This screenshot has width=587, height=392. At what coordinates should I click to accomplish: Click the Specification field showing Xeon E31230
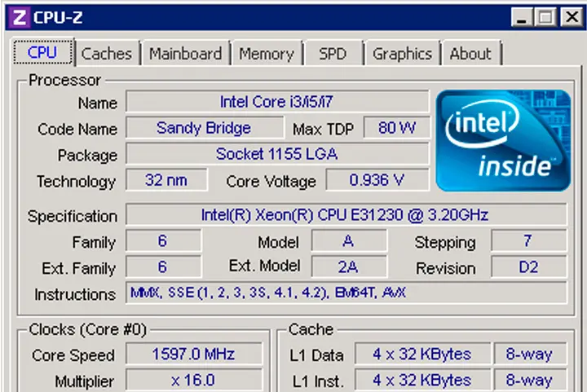346,214
